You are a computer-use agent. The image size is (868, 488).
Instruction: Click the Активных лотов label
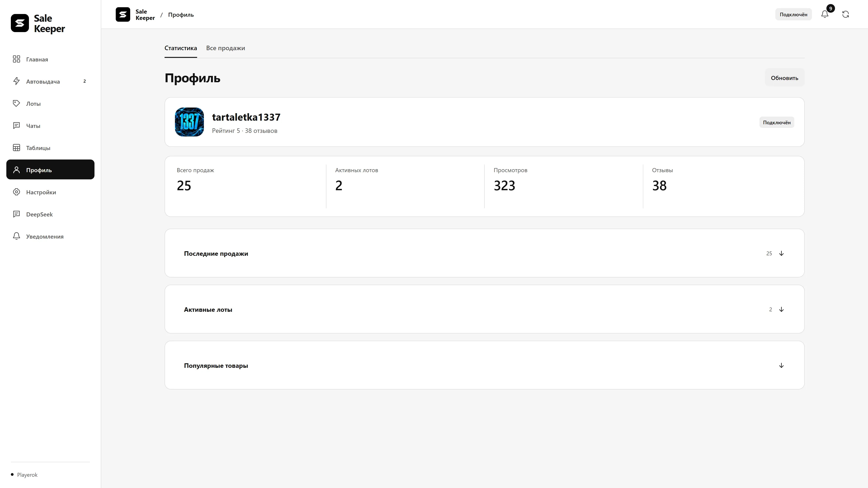pyautogui.click(x=356, y=170)
